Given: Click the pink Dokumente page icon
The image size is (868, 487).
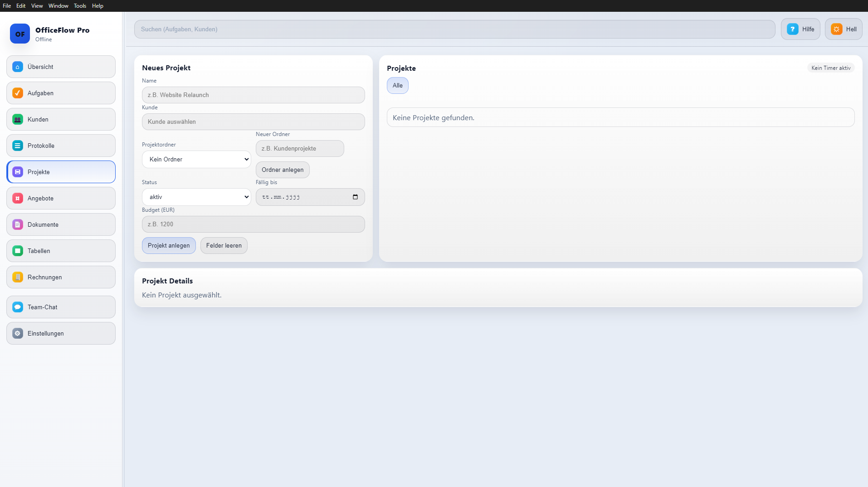Looking at the screenshot, I should 18,224.
